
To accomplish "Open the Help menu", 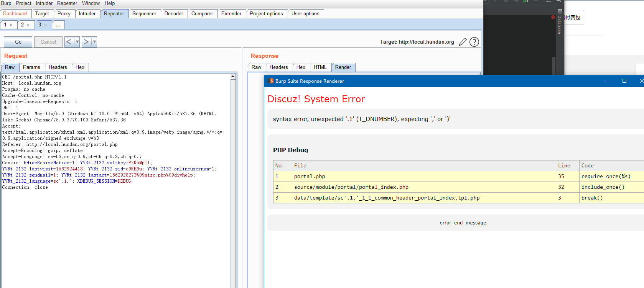I will coord(110,3).
